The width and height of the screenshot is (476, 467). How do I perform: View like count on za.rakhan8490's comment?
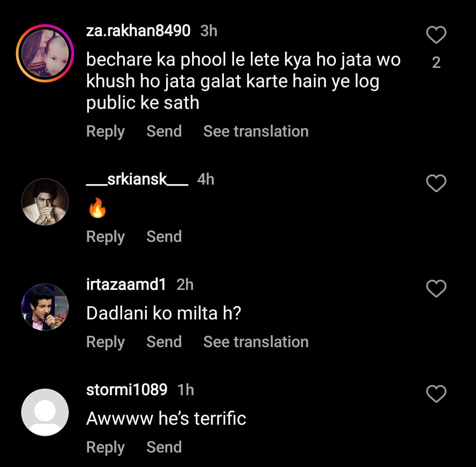(436, 63)
